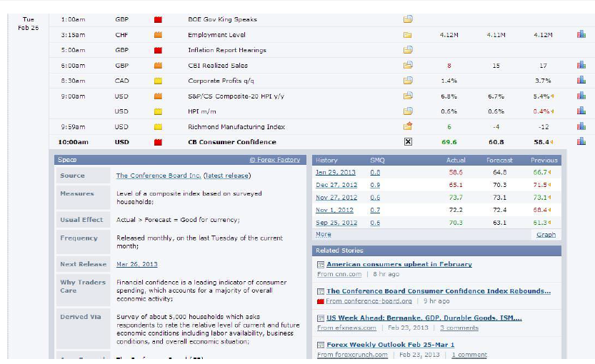
Task: Click orange impact icon for Employment Level
Action: pyautogui.click(x=158, y=35)
